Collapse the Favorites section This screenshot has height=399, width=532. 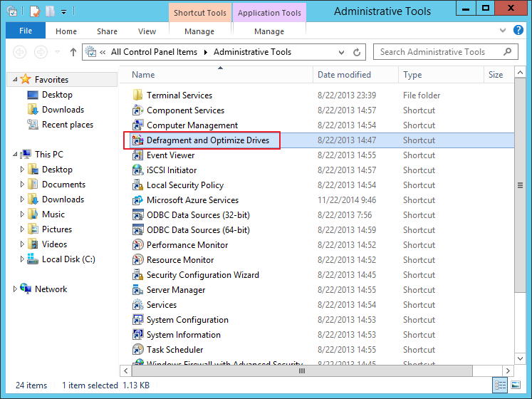14,80
